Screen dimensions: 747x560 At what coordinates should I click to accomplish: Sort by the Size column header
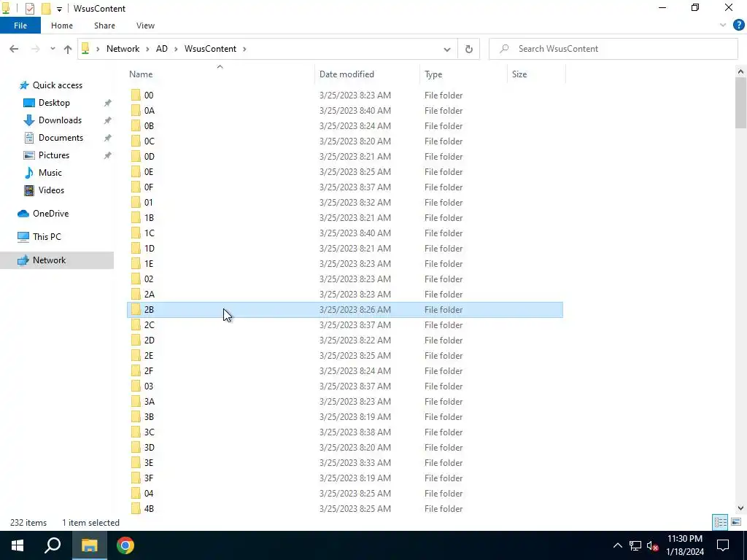[519, 74]
